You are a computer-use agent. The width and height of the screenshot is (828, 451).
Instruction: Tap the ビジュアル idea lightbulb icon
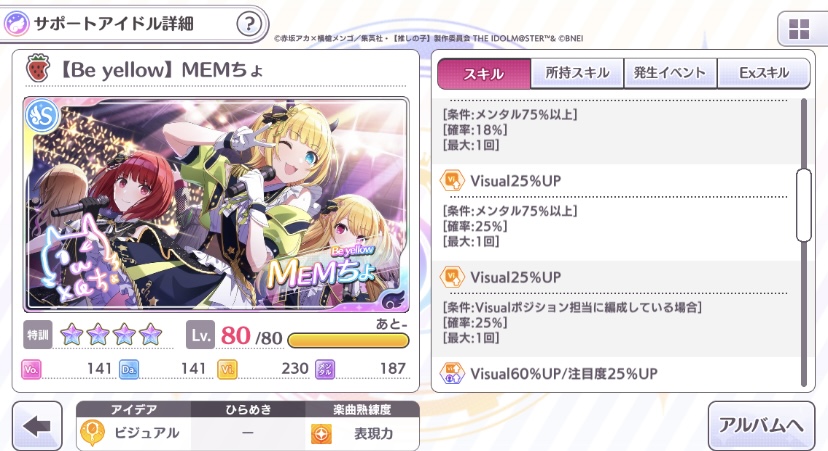92,433
